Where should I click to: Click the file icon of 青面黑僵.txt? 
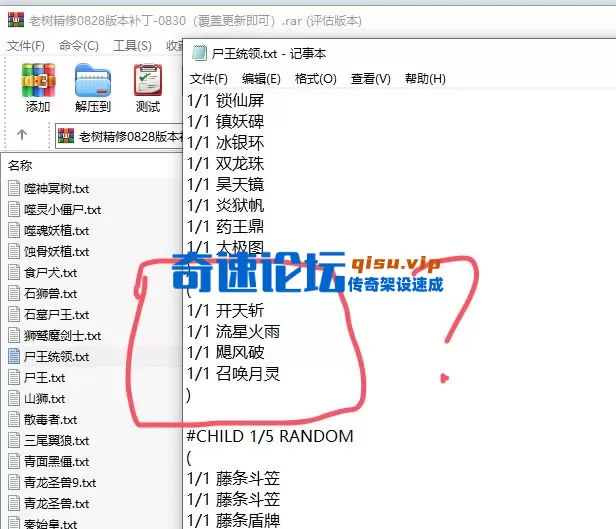coord(14,461)
